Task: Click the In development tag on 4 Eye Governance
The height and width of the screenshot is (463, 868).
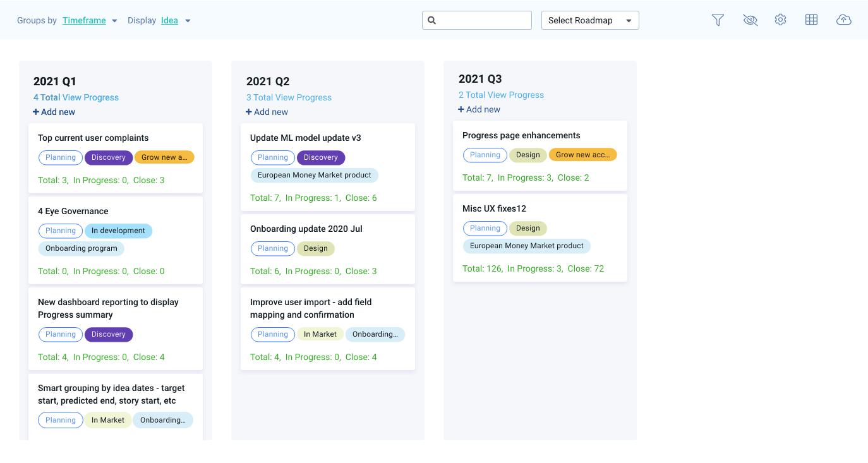Action: tap(118, 231)
